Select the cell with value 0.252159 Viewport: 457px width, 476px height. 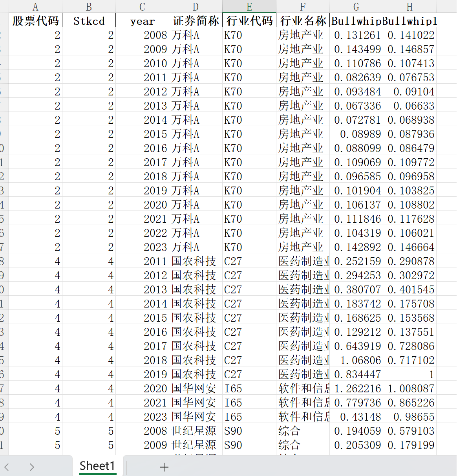356,261
